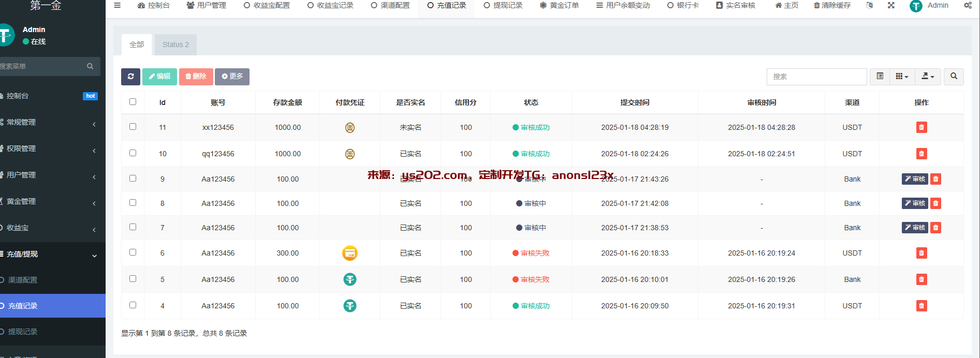980x358 pixels.
Task: Click the 审核 button for record 8
Action: pos(915,203)
